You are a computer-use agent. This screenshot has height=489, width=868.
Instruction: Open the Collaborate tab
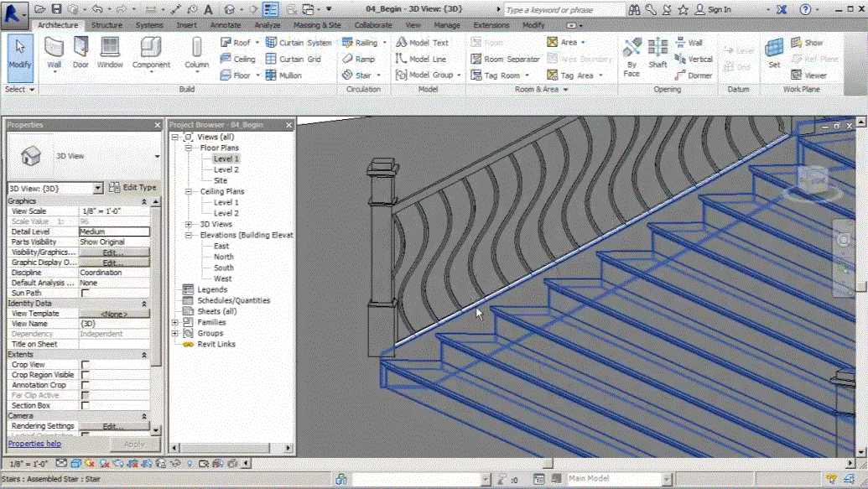(373, 25)
